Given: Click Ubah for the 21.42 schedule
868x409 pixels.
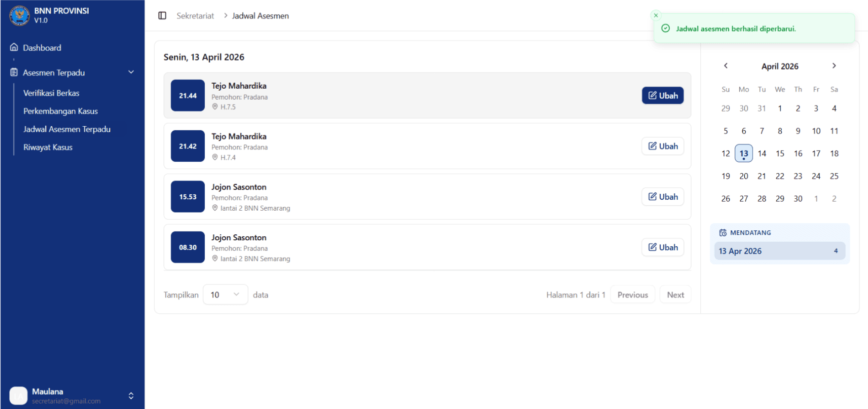Looking at the screenshot, I should click(x=663, y=146).
